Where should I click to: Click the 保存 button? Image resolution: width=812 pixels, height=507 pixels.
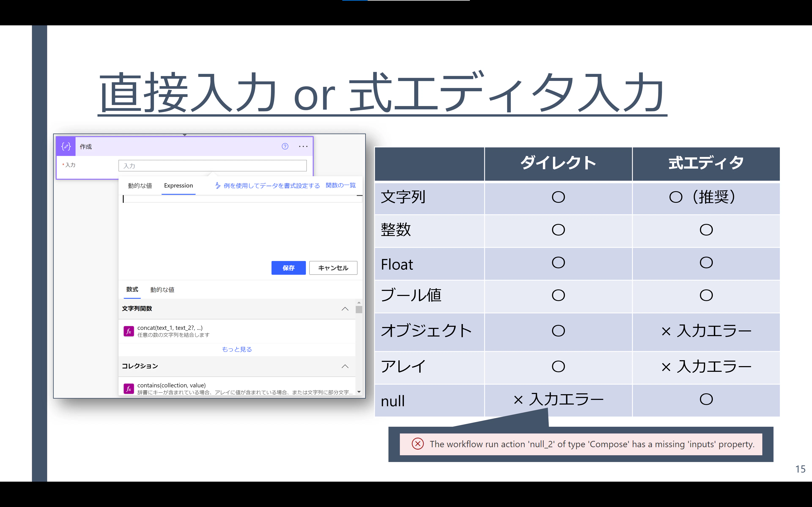pyautogui.click(x=289, y=268)
